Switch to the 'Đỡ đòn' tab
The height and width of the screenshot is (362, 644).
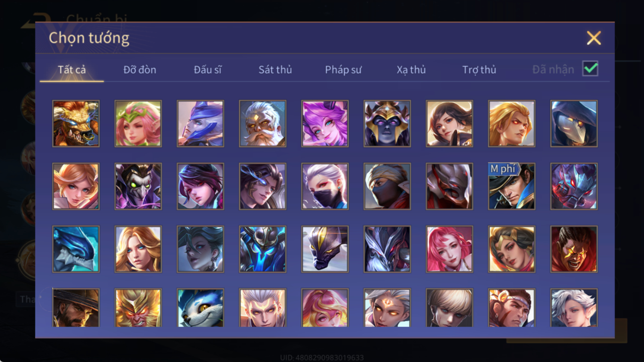(140, 69)
